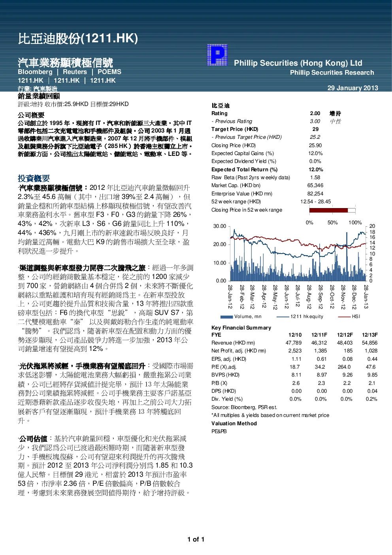
Task: Click the 28-Jan-13 chart axis label
Action: (366, 297)
